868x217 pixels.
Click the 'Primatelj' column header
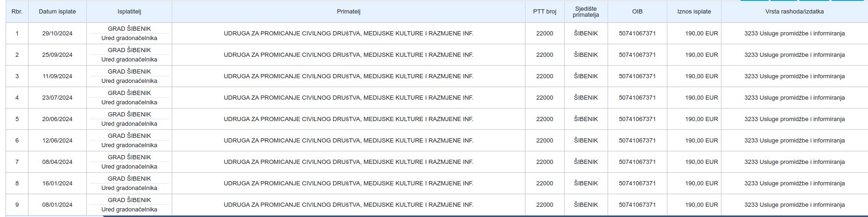(348, 12)
